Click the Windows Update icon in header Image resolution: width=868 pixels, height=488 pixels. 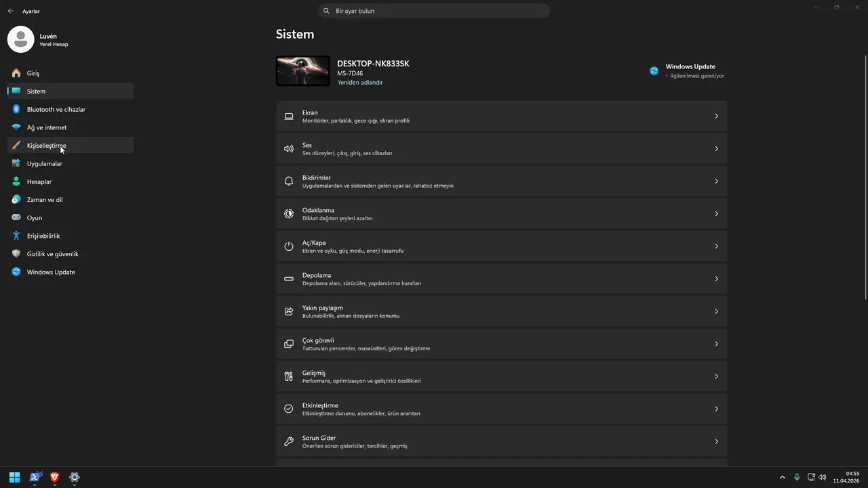(x=654, y=70)
